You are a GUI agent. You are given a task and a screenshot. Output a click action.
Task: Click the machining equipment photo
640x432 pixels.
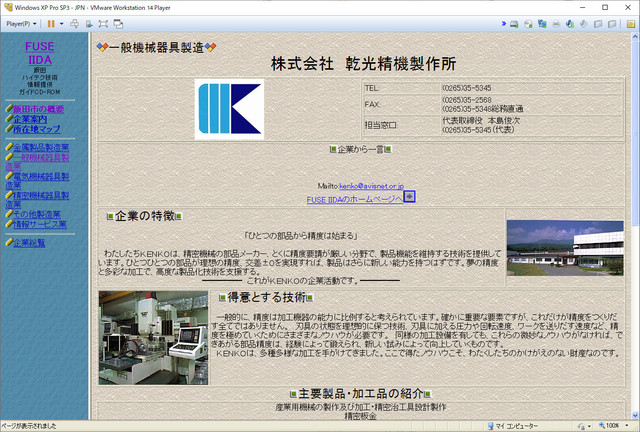click(153, 338)
